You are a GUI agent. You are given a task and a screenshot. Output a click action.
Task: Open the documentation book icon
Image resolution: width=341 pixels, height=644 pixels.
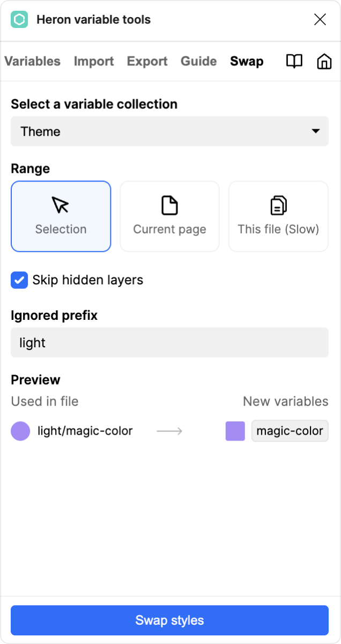(294, 62)
